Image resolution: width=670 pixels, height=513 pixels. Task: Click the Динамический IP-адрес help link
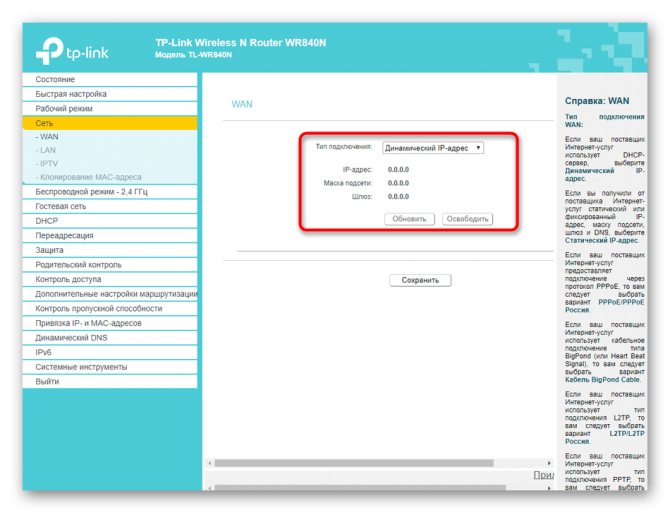[x=604, y=174]
